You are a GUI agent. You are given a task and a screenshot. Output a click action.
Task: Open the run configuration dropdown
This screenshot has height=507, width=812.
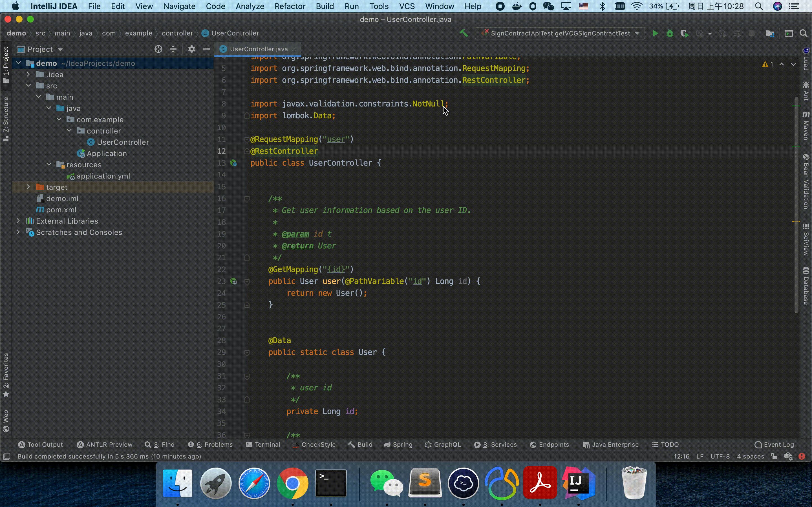560,33
